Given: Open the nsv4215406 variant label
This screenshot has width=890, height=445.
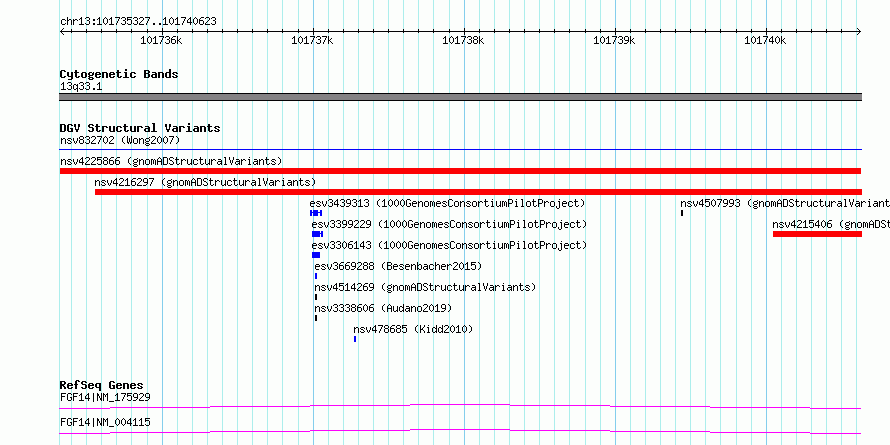Looking at the screenshot, I should tap(831, 224).
